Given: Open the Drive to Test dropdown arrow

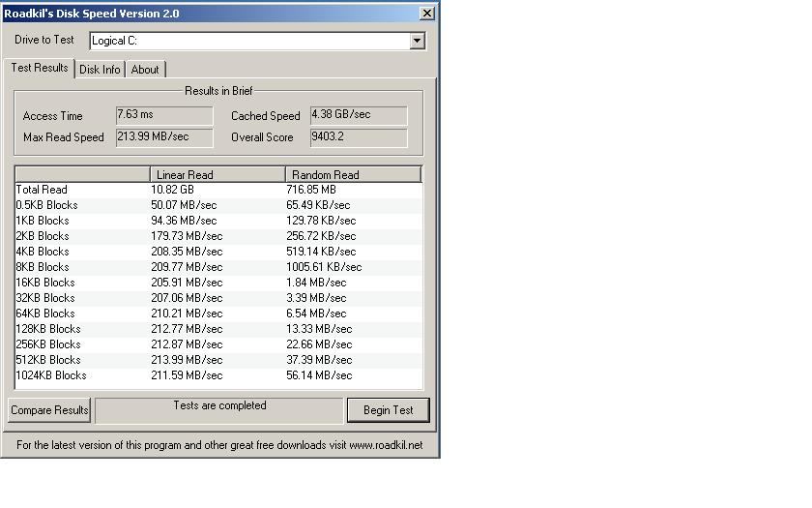Looking at the screenshot, I should 417,41.
